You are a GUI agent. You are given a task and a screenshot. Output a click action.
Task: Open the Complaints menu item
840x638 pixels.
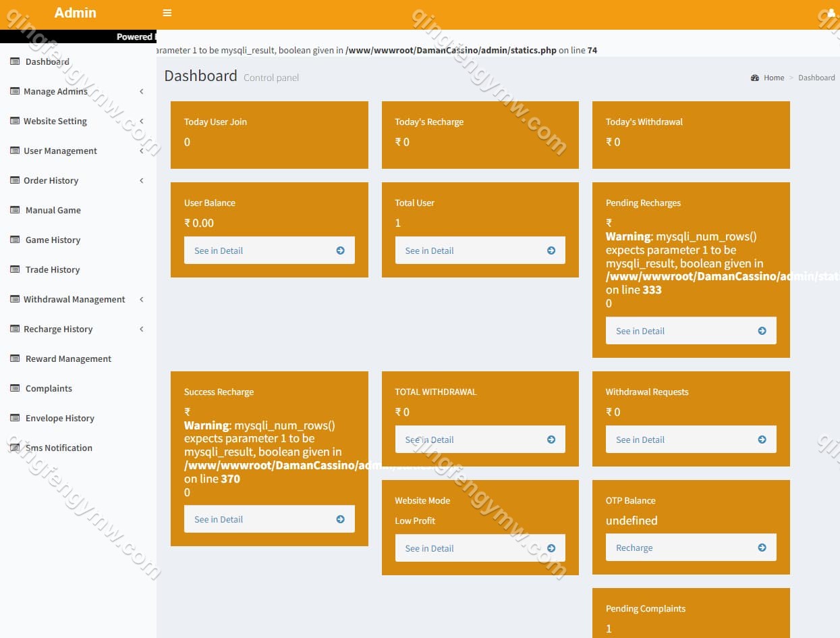click(49, 388)
